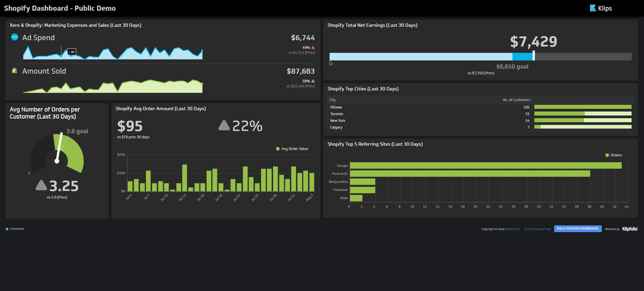Viewport: 644px width, 291px height.
Task: Click the 'Shopify Top 5 Referring Sites' heading
Action: pyautogui.click(x=375, y=144)
